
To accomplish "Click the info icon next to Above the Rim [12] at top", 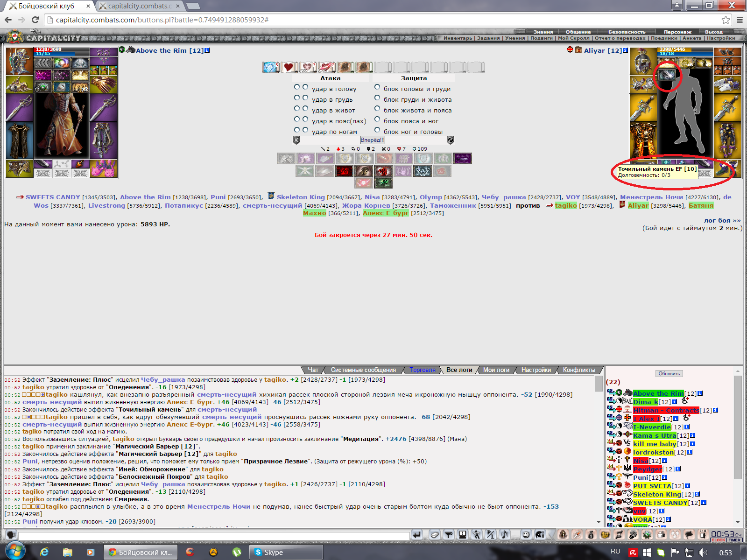I will tap(207, 50).
